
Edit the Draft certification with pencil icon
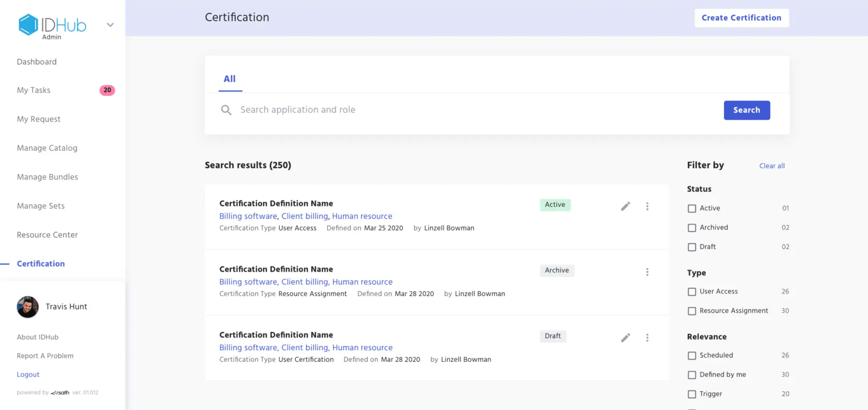625,338
